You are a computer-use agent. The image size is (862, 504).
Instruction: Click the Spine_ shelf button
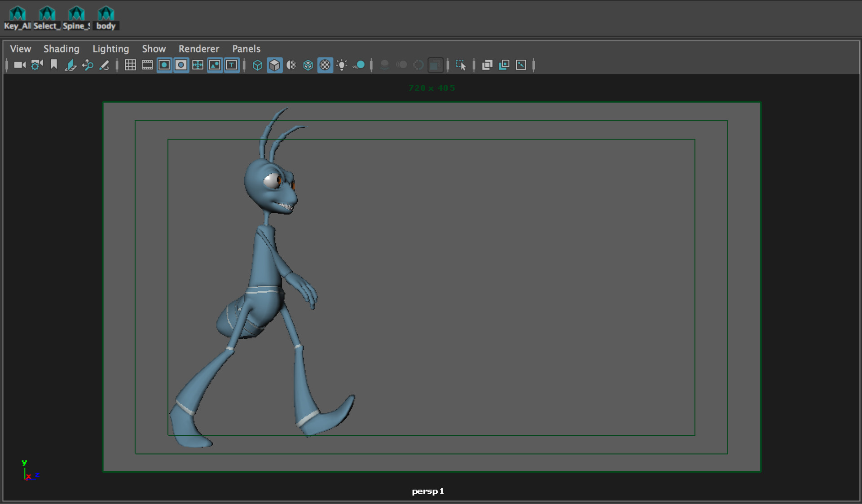point(76,18)
